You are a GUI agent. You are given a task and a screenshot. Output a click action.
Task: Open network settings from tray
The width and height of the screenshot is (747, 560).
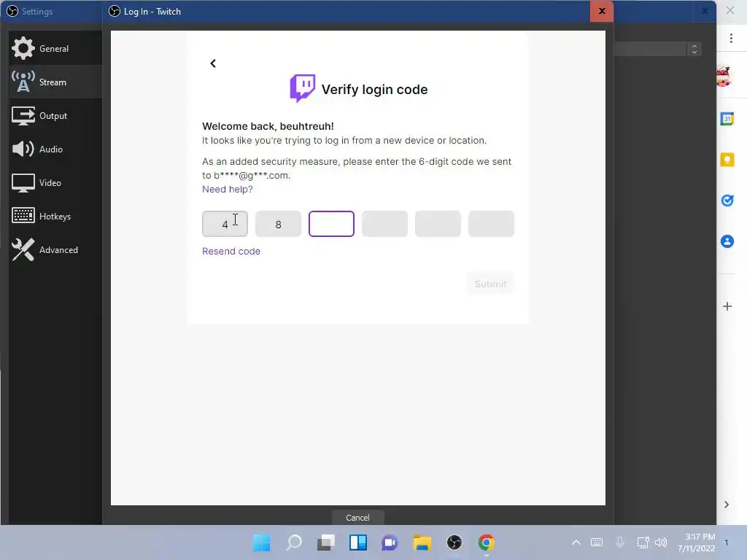point(643,542)
